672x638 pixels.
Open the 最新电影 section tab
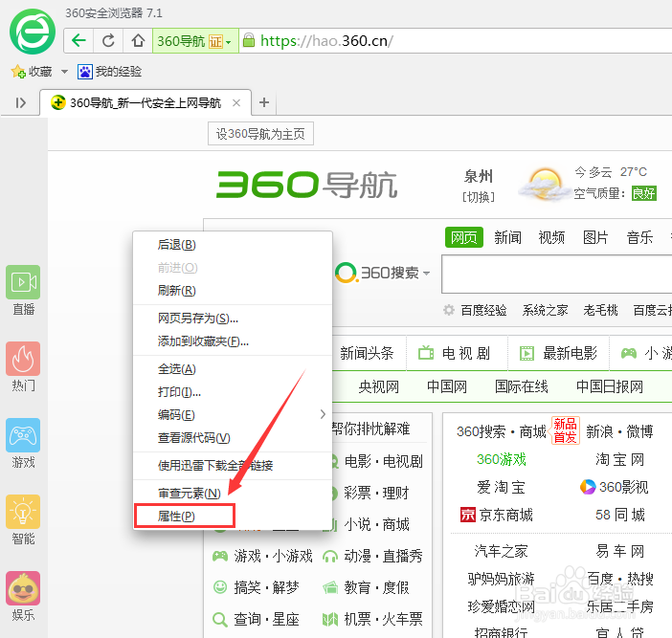(x=559, y=353)
